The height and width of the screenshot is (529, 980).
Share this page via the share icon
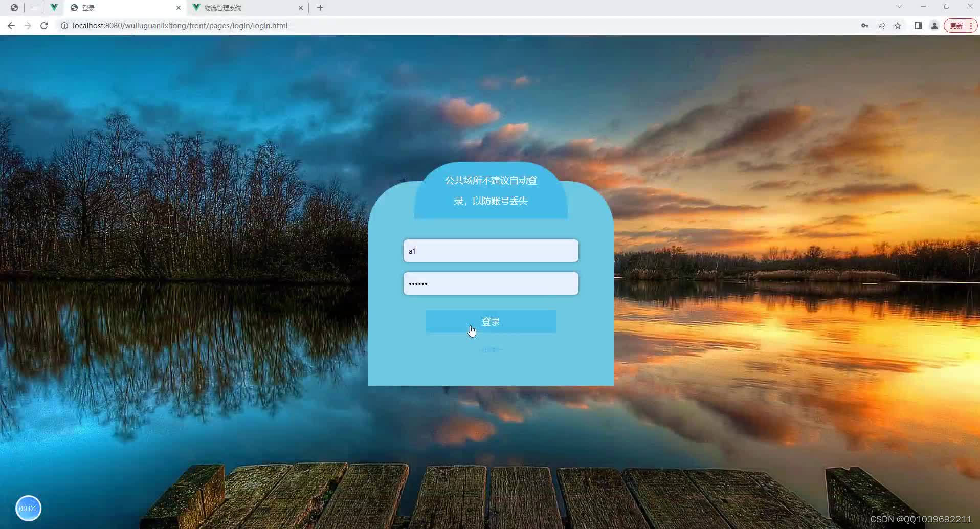tap(881, 26)
